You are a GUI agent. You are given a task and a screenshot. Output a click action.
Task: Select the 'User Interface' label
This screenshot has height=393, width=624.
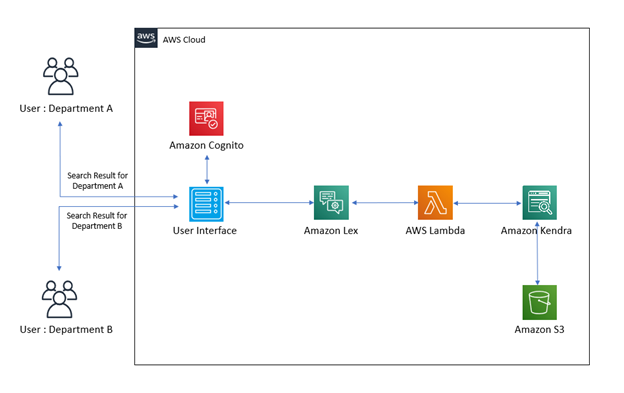point(205,230)
